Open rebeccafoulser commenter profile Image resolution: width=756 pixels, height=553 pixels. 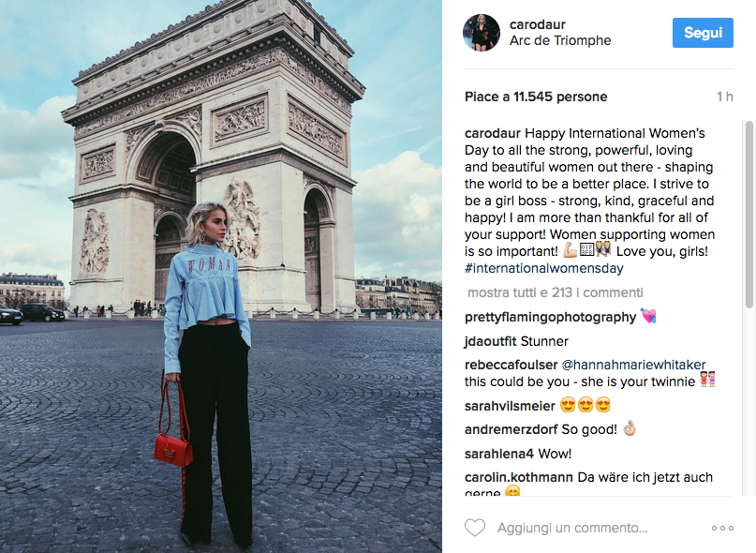(511, 365)
